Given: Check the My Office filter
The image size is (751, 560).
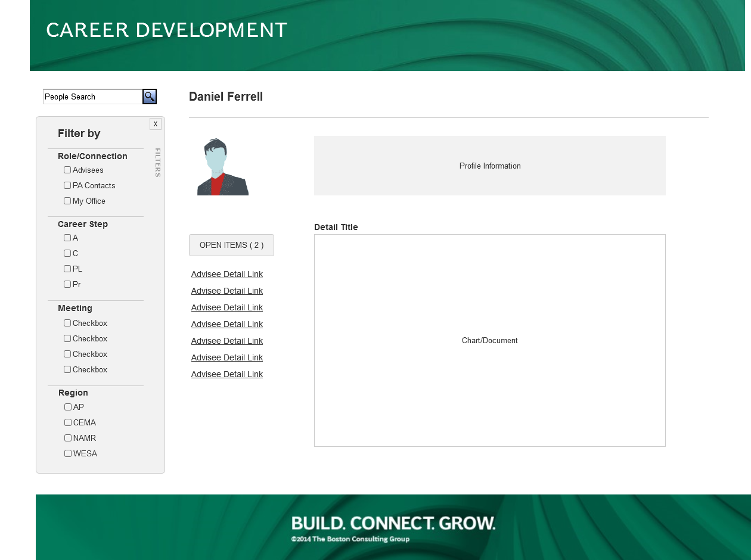Looking at the screenshot, I should [67, 201].
